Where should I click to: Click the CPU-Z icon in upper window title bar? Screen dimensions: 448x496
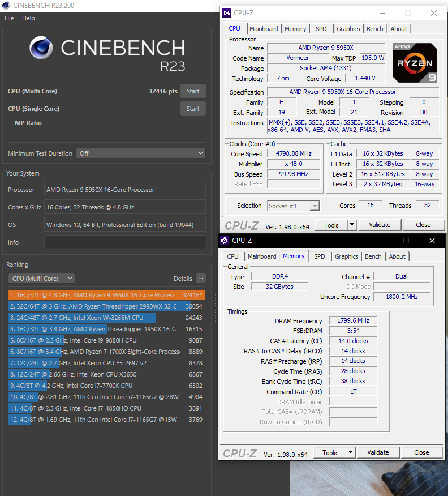point(226,13)
